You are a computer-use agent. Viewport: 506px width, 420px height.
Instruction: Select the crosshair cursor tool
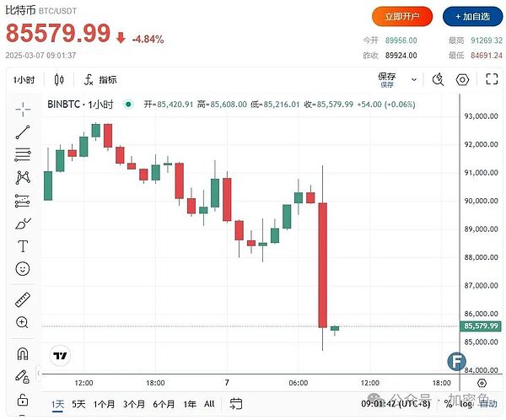(23, 108)
